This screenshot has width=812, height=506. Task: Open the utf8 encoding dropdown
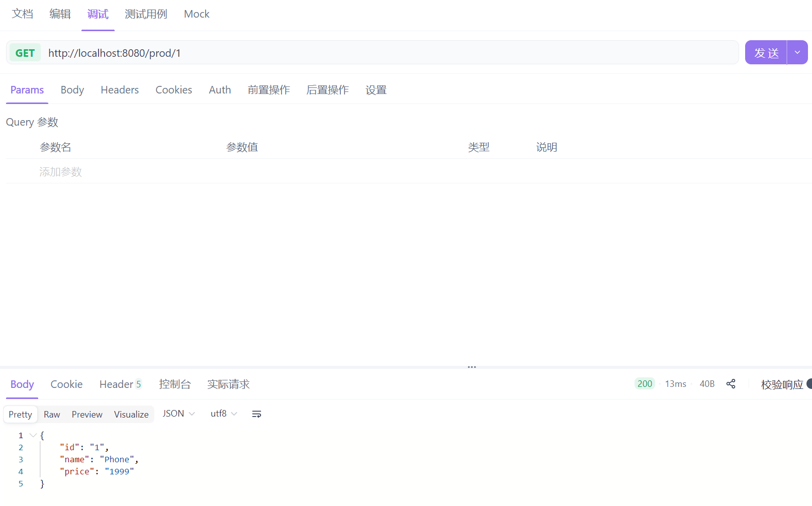[x=224, y=414]
